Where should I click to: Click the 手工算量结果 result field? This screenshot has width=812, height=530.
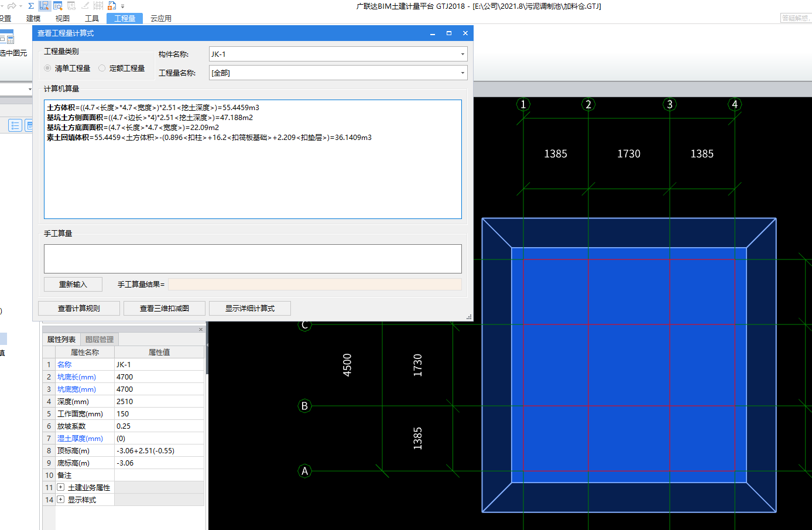click(x=315, y=285)
